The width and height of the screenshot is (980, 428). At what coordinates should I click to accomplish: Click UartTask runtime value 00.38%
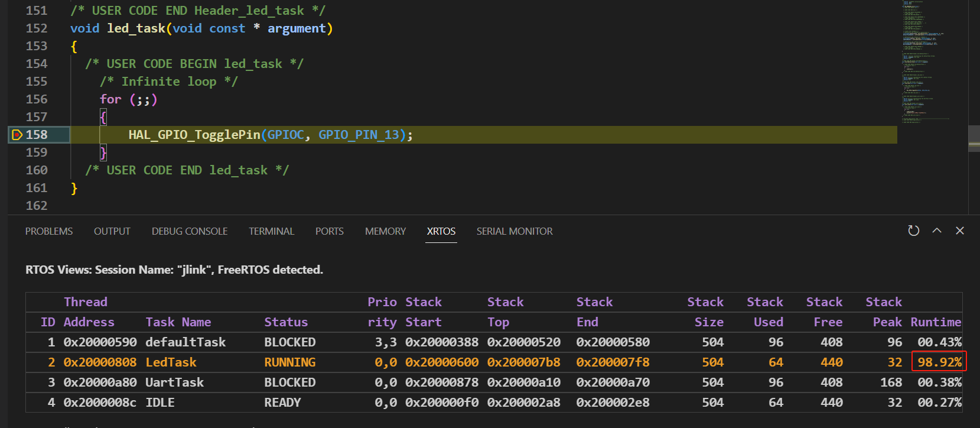point(939,382)
